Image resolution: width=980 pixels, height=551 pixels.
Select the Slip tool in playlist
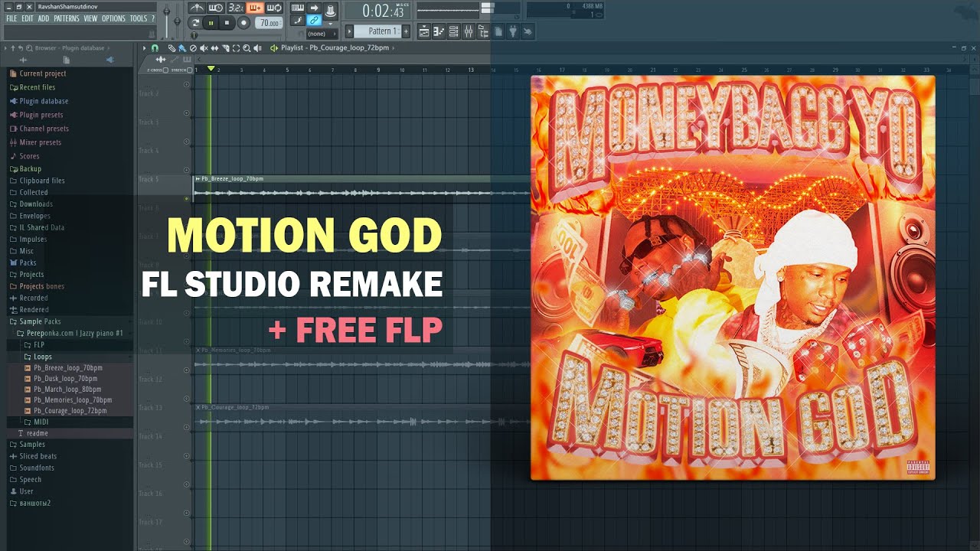click(x=214, y=48)
